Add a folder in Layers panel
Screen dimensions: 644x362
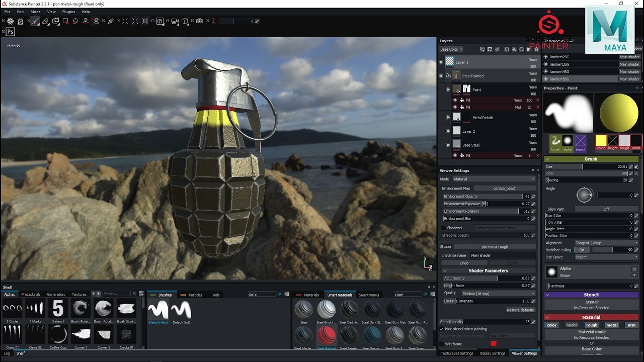[529, 49]
